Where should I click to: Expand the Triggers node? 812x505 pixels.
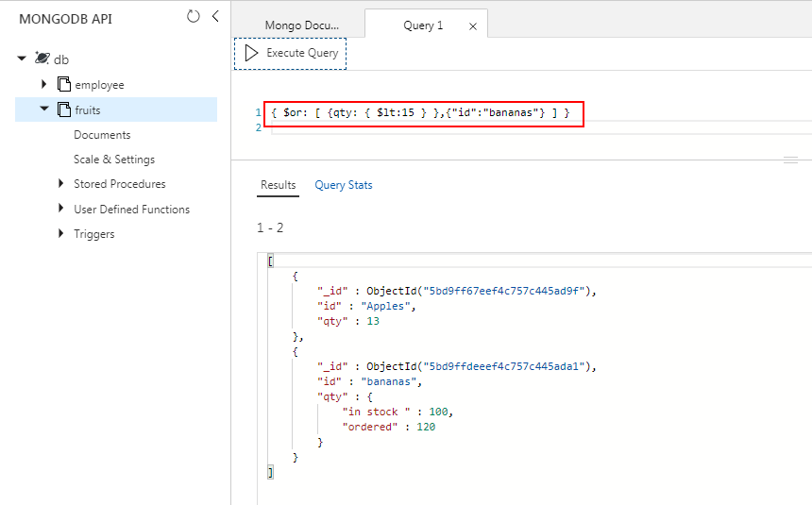(61, 233)
